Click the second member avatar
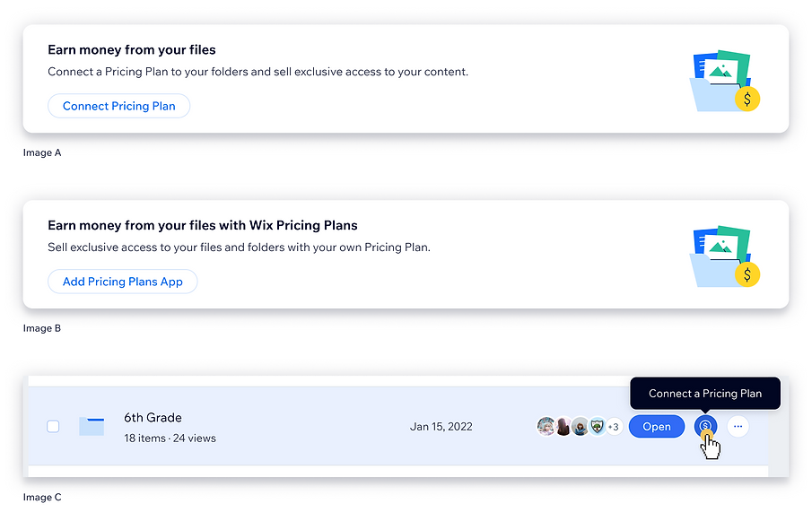Image resolution: width=812 pixels, height=521 pixels. coord(563,426)
